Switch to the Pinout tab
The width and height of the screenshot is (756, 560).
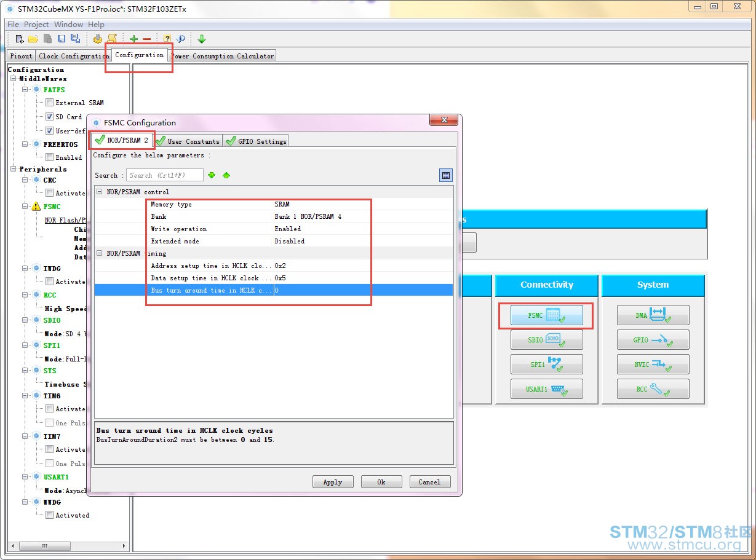22,56
